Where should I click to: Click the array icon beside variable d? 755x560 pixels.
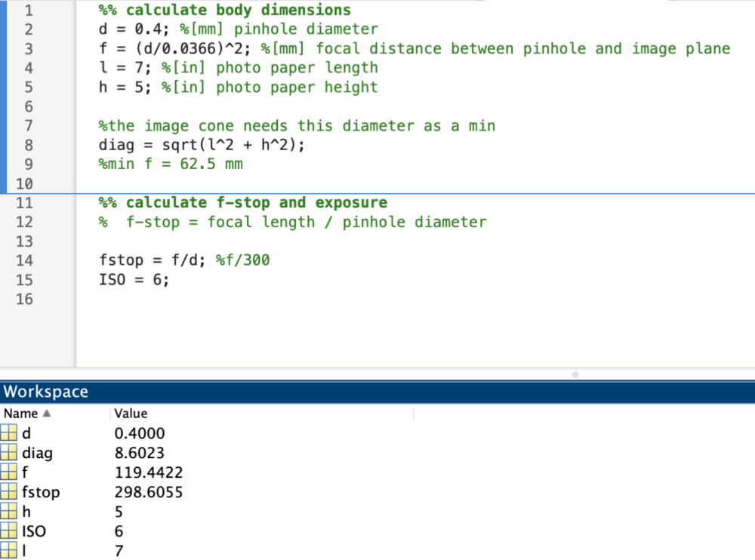click(8, 433)
